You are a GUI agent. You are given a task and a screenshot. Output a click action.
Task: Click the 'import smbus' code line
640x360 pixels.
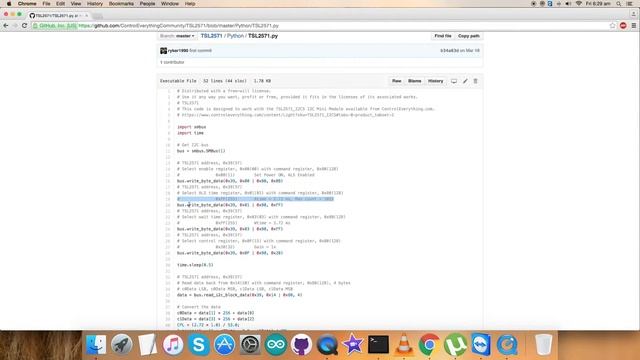tap(191, 127)
